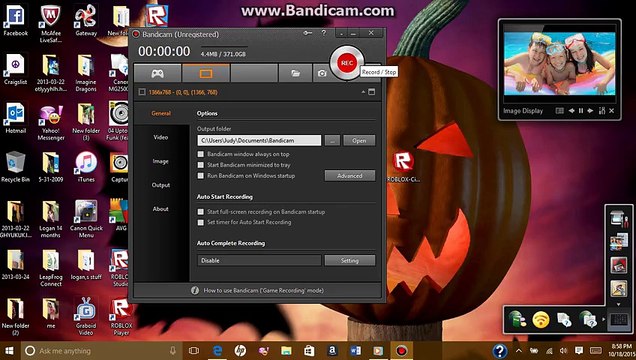Show hidden tray icons chevron

point(519,351)
